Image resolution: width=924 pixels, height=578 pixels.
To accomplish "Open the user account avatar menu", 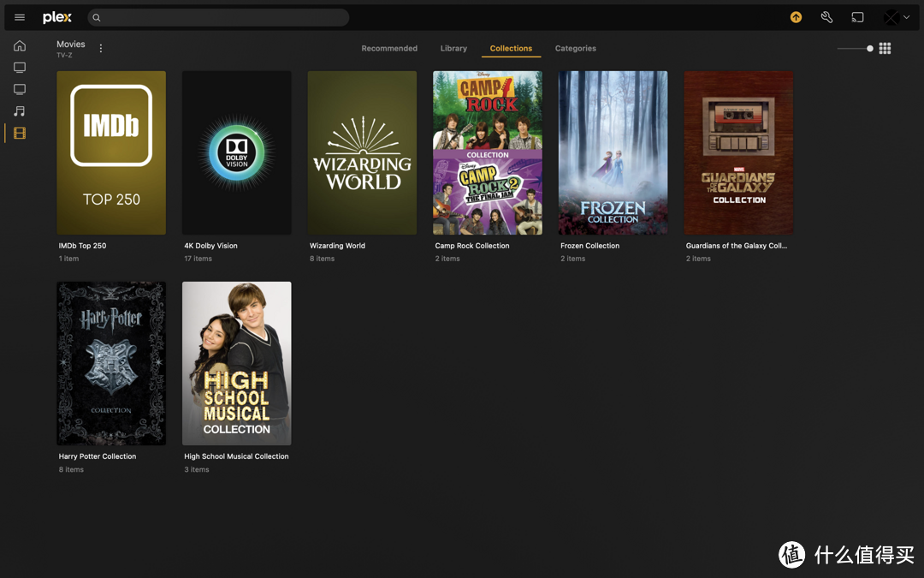I will coord(897,17).
